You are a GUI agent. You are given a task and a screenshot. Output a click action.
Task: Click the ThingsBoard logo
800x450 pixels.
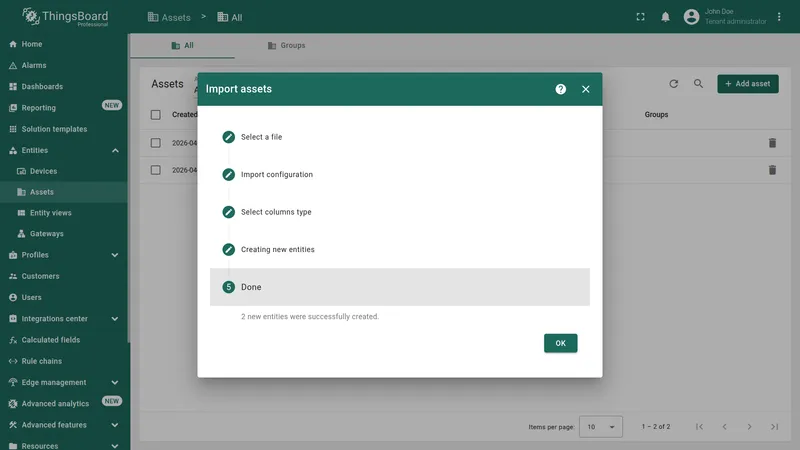(x=65, y=17)
